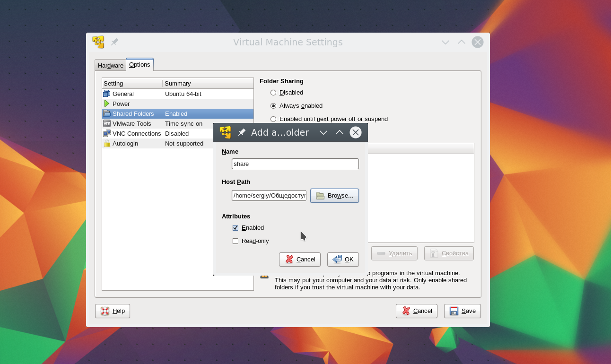Click the Autologin padlock icon
The image size is (611, 364).
tap(107, 143)
